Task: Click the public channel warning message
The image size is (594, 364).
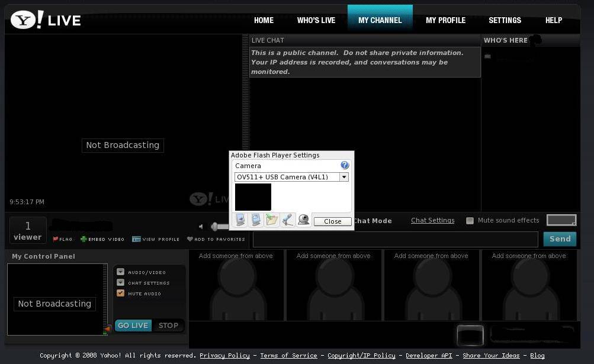Action: pyautogui.click(x=365, y=62)
